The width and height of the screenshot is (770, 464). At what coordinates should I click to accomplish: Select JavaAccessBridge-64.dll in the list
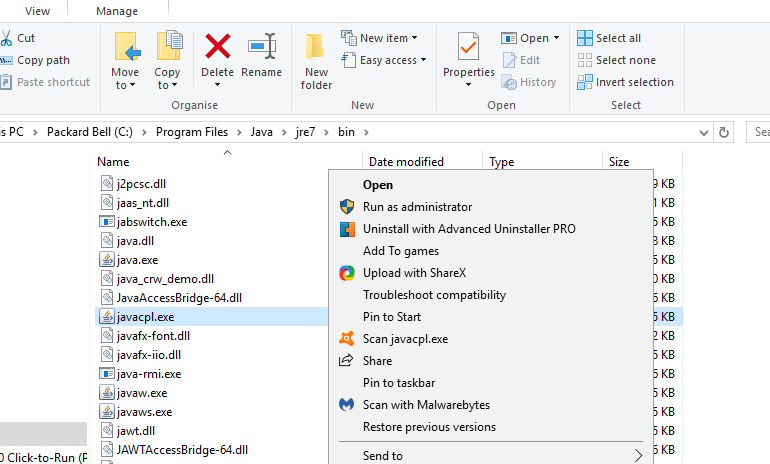[x=179, y=298]
